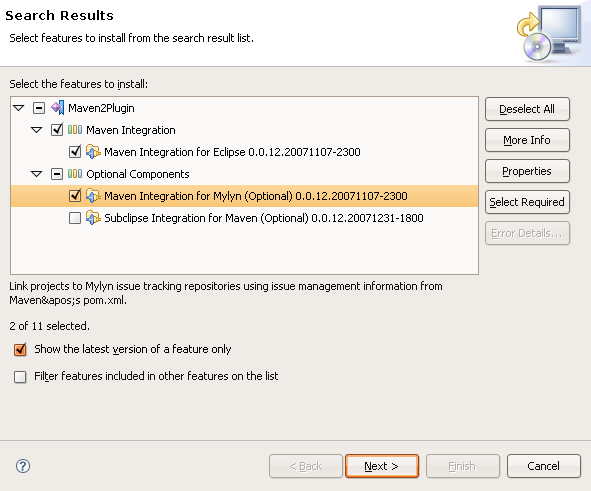The height and width of the screenshot is (491, 591).
Task: Uncheck Show the latest version only
Action: coord(20,349)
